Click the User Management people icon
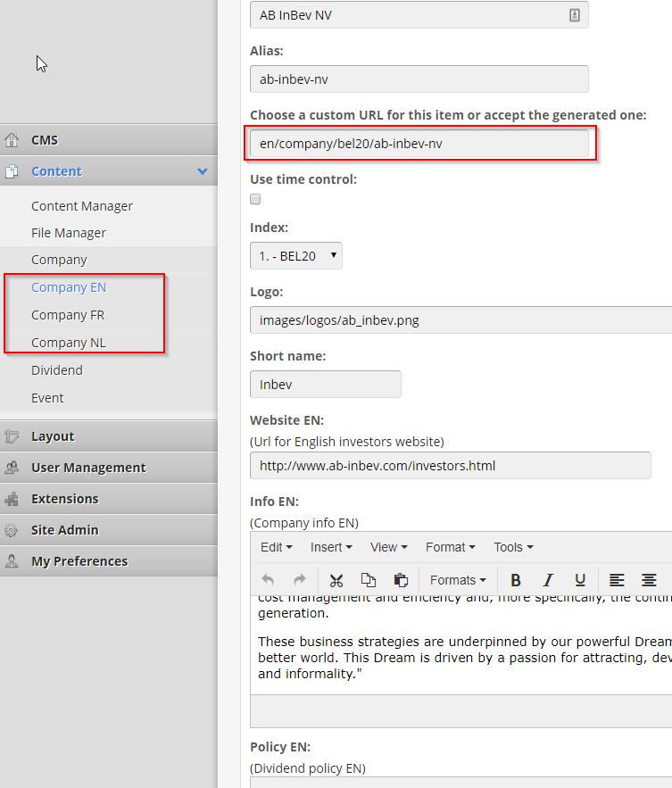Screen dimensions: 672x788 12,468
